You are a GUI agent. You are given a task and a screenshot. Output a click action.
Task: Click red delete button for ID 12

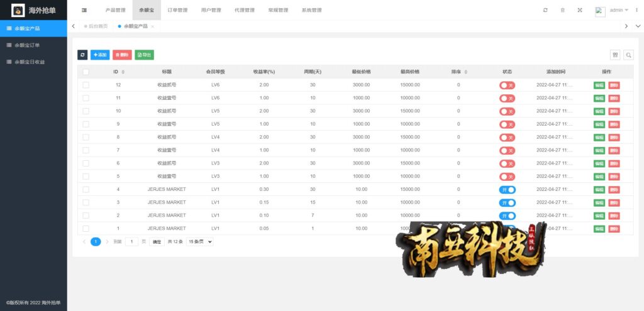pos(614,85)
